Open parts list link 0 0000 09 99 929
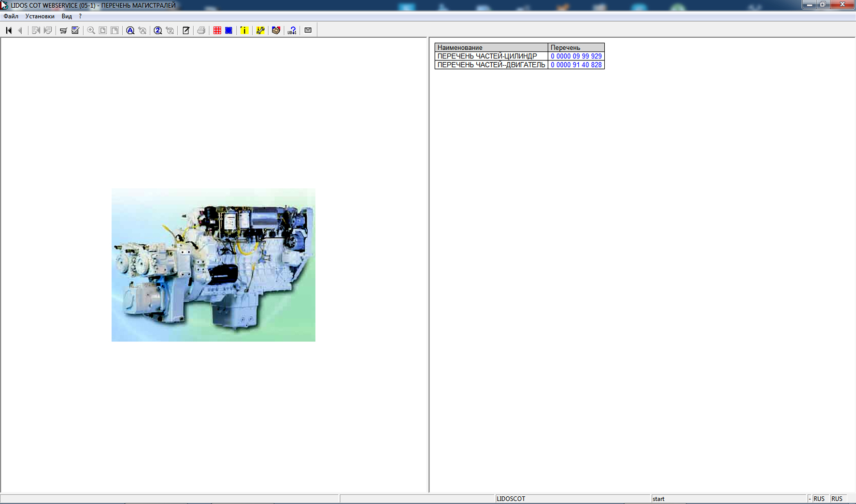Viewport: 856px width, 504px height. [x=576, y=56]
